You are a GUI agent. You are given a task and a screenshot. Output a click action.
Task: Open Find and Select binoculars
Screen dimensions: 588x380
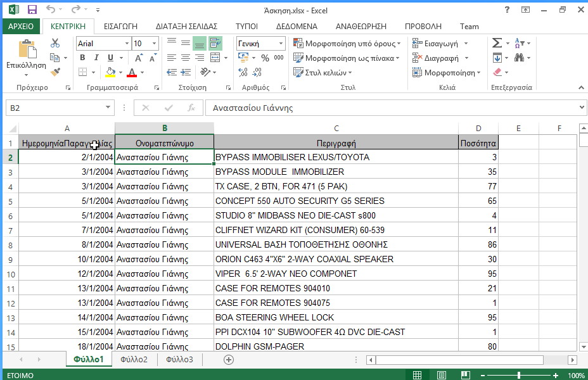coord(519,58)
